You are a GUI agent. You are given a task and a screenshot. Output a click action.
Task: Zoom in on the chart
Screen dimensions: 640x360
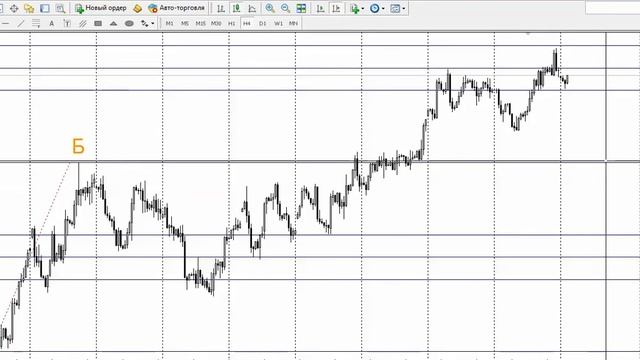(270, 8)
